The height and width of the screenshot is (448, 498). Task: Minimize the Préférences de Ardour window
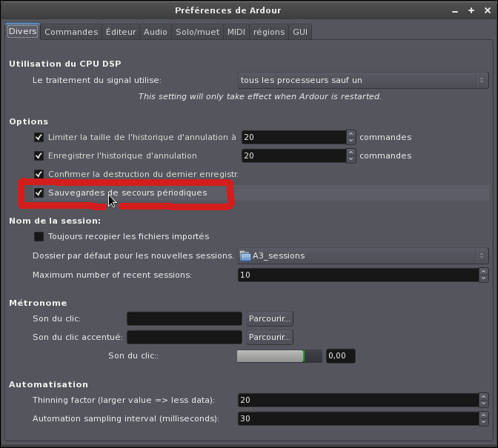click(x=455, y=11)
